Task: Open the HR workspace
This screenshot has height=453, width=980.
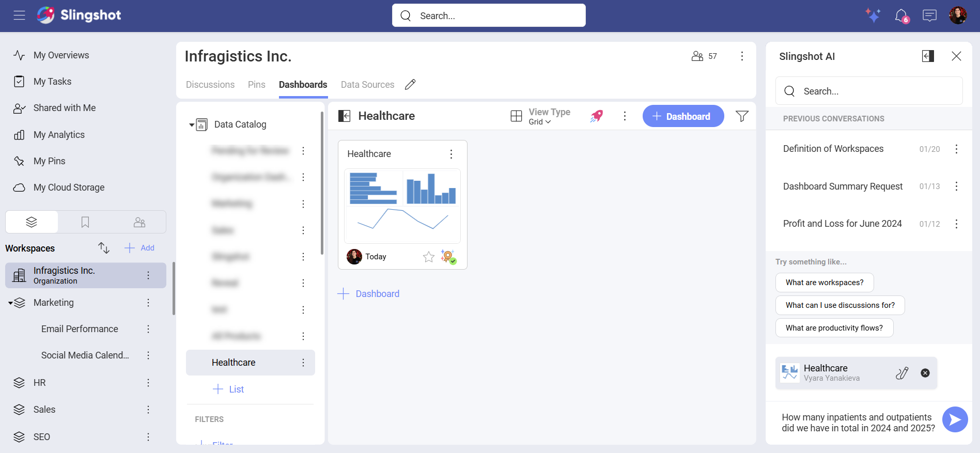Action: point(40,383)
